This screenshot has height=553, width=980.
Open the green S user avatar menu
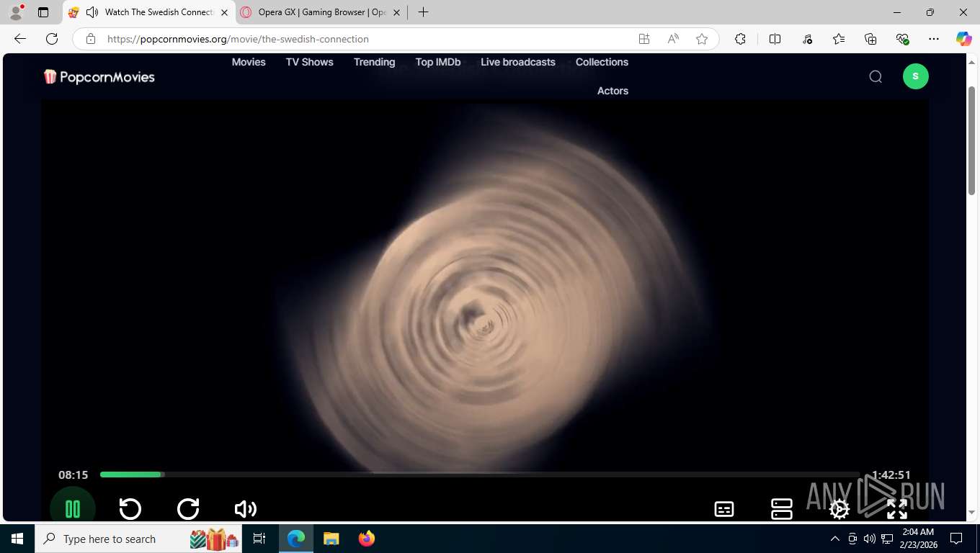[x=916, y=76]
